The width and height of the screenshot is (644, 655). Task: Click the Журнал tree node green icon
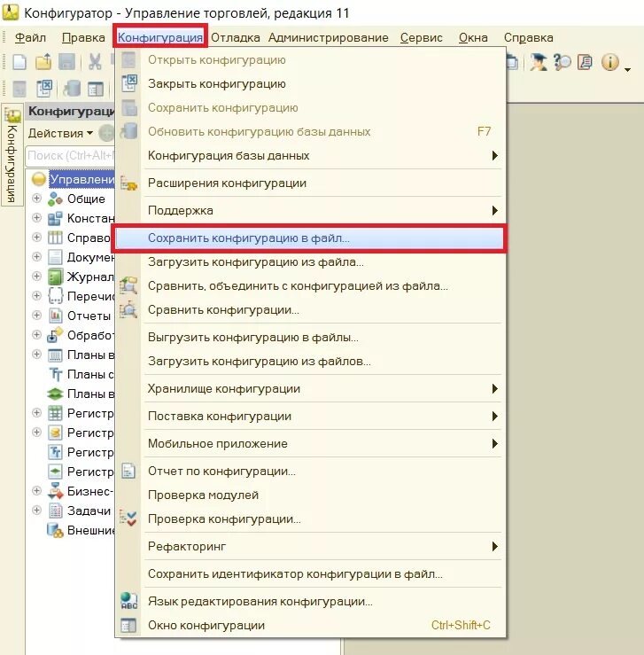[55, 277]
